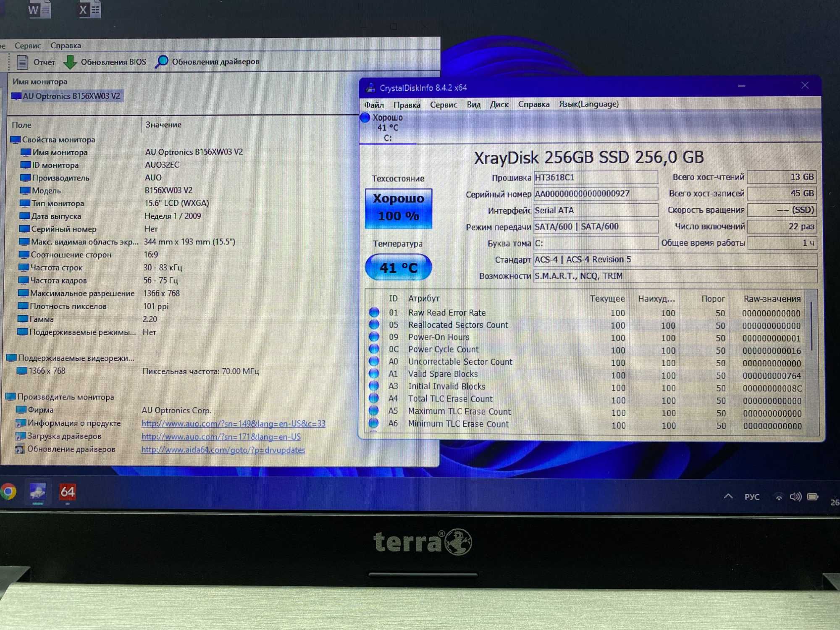Open Google Chrome from the taskbar

coord(8,492)
